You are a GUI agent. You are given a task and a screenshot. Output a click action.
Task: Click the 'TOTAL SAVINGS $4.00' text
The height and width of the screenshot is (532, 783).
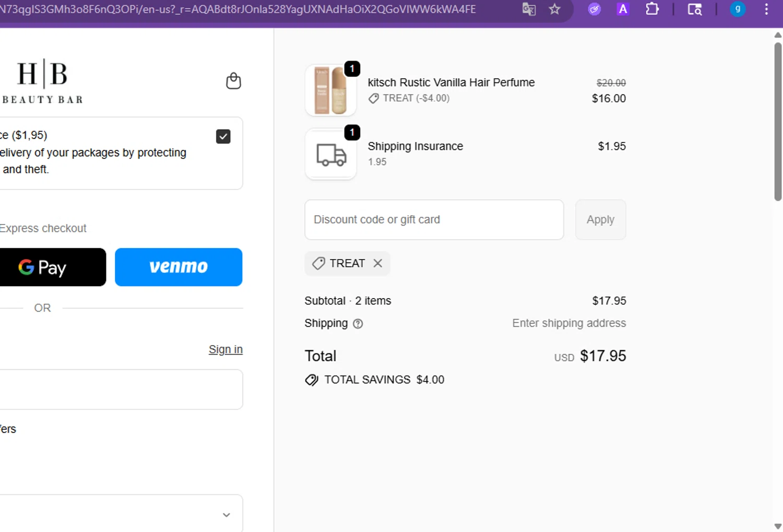pos(384,380)
